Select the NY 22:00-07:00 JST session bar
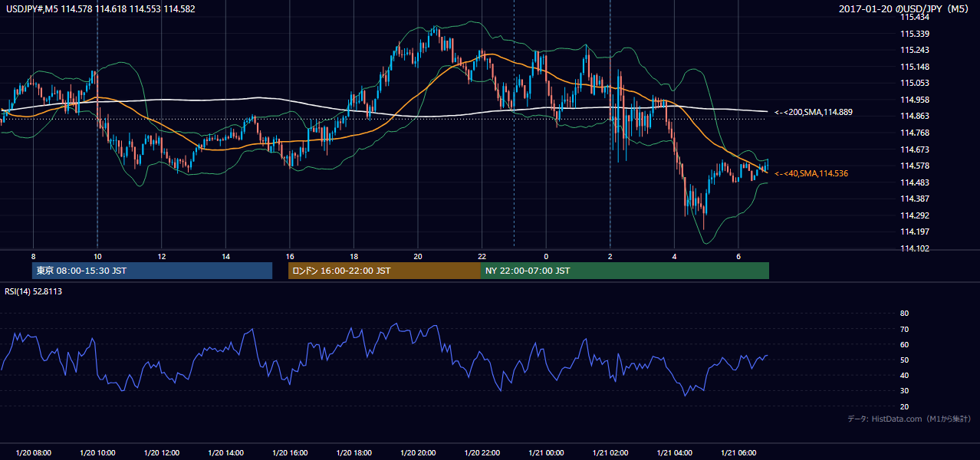The image size is (980, 460). [625, 271]
